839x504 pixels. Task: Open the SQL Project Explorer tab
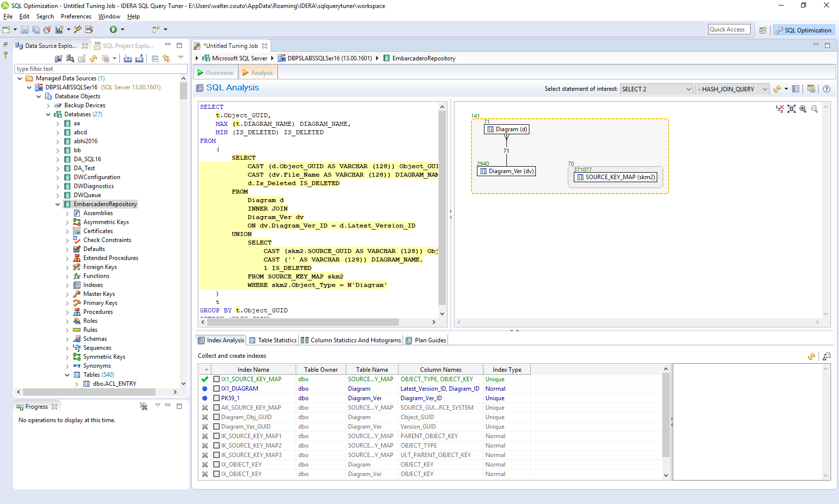click(124, 46)
